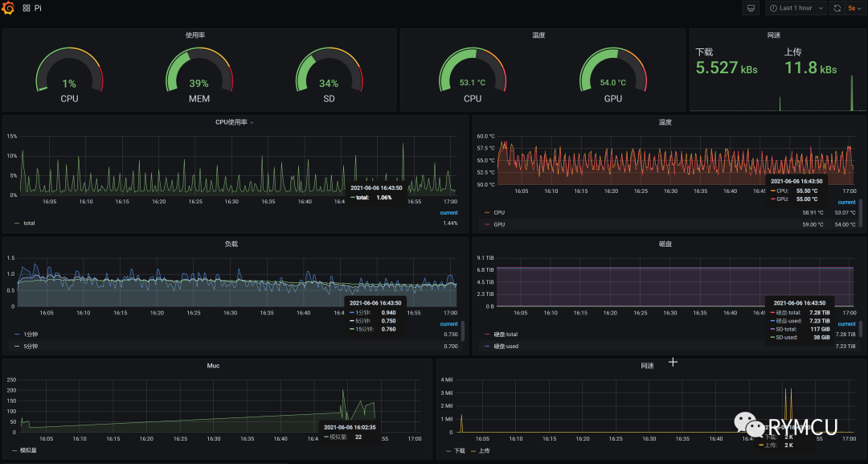Screen dimensions: 868x464
Task: Click the 59.00 °C value in GPU legend row
Action: coord(812,224)
